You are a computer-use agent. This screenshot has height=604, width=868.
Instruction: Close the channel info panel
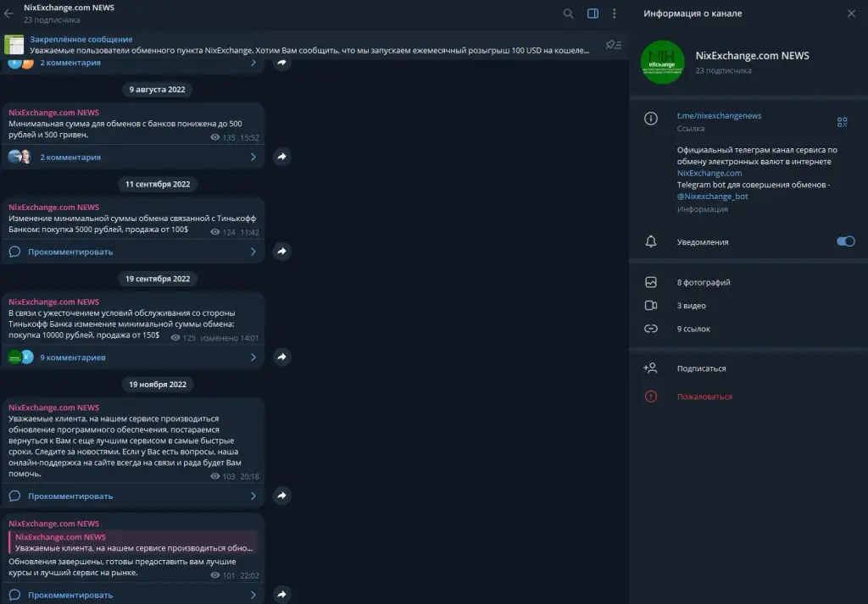click(x=851, y=14)
